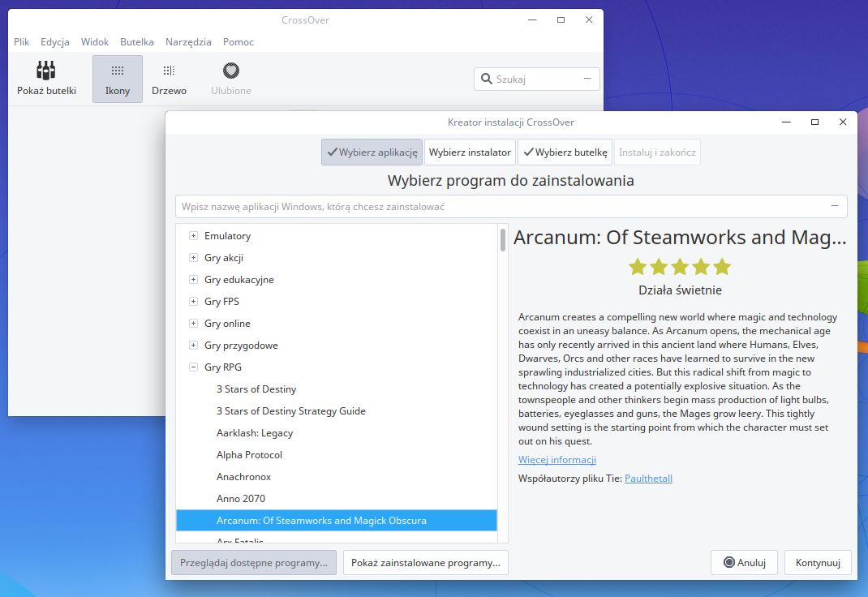Clear the Szukaj search field icon
Image resolution: width=868 pixels, height=597 pixels.
point(587,79)
